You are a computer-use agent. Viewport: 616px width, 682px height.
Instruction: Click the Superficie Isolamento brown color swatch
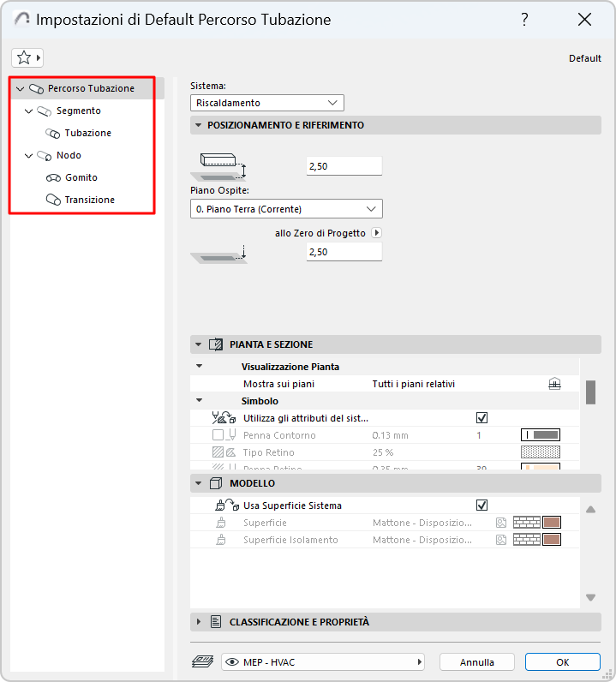(552, 540)
